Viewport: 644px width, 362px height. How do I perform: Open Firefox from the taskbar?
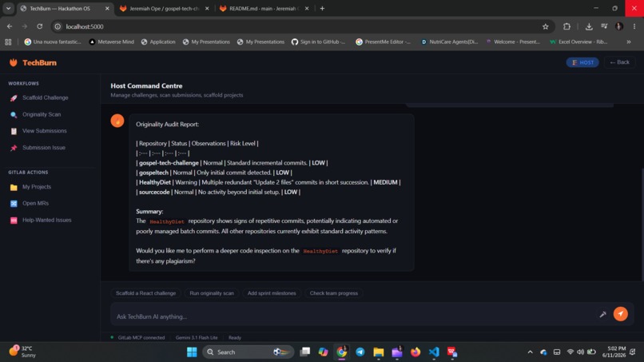click(415, 352)
